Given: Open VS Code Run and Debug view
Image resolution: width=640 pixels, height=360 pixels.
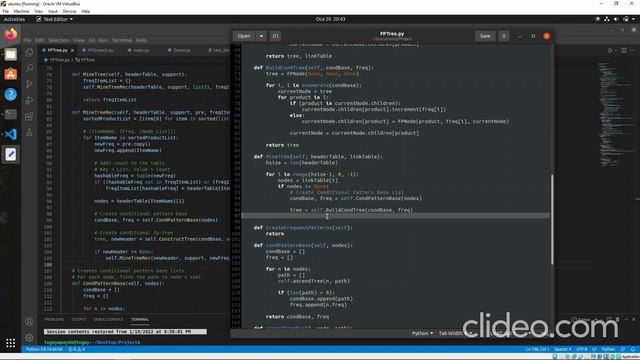Looking at the screenshot, I should pyautogui.click(x=29, y=100).
